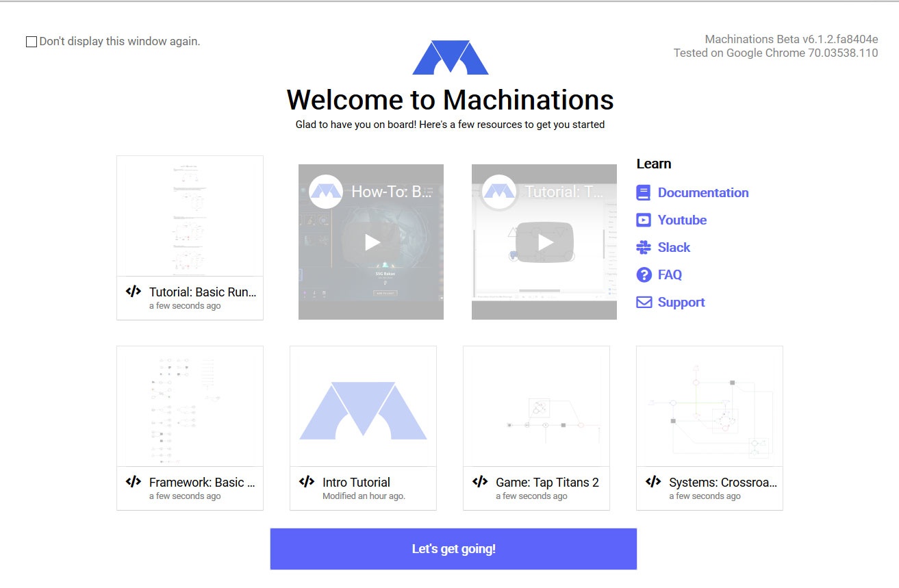This screenshot has height=588, width=899.
Task: Click the 'Framework: Basic ...' title text
Action: (202, 483)
